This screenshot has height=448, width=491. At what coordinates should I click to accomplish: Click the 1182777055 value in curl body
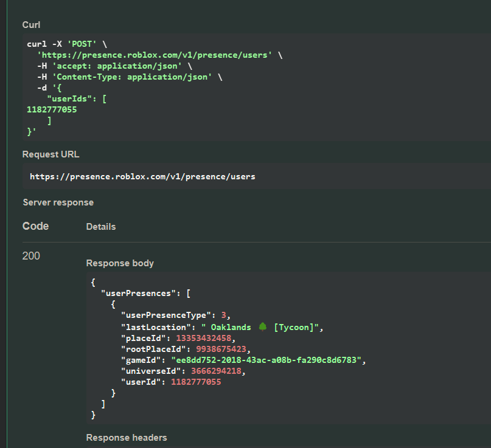tap(52, 110)
